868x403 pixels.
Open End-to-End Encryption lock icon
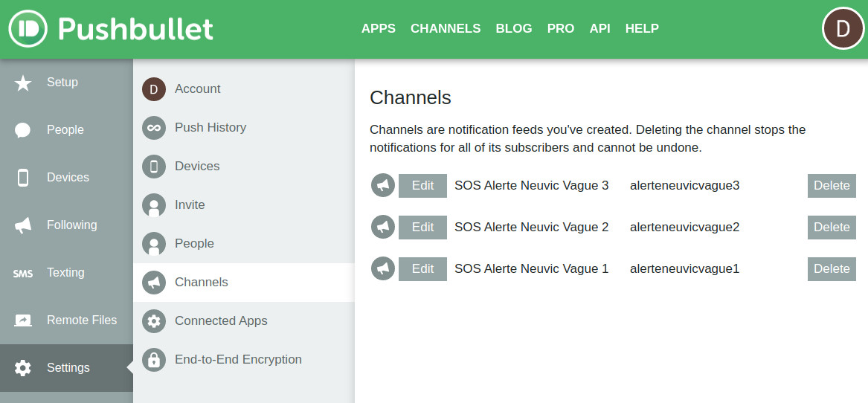pyautogui.click(x=154, y=360)
